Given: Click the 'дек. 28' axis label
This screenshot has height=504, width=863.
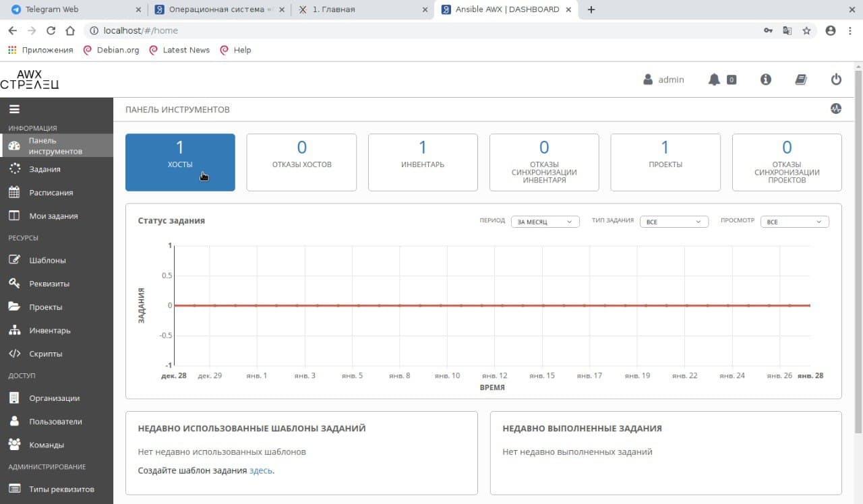Looking at the screenshot, I should point(174,376).
